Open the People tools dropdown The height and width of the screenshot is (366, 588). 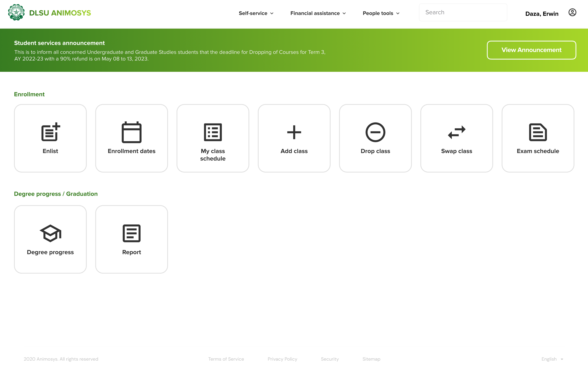point(381,13)
